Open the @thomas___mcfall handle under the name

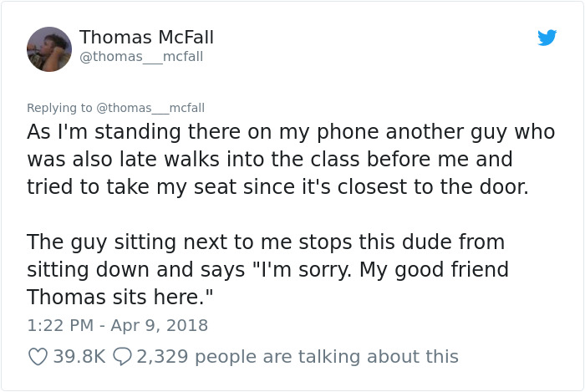[x=141, y=57]
